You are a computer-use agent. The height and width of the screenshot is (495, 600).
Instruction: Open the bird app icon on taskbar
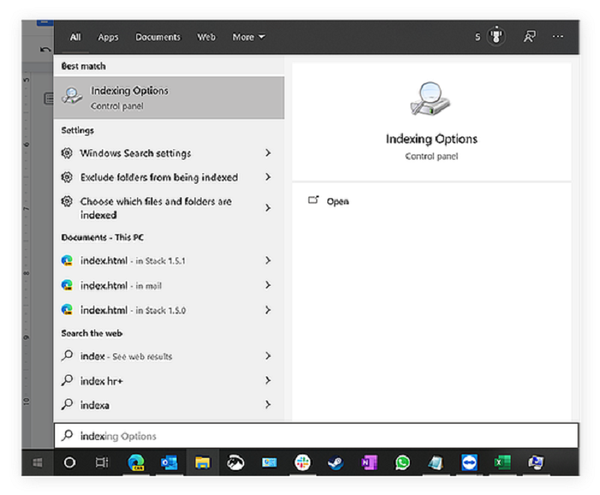click(x=235, y=463)
